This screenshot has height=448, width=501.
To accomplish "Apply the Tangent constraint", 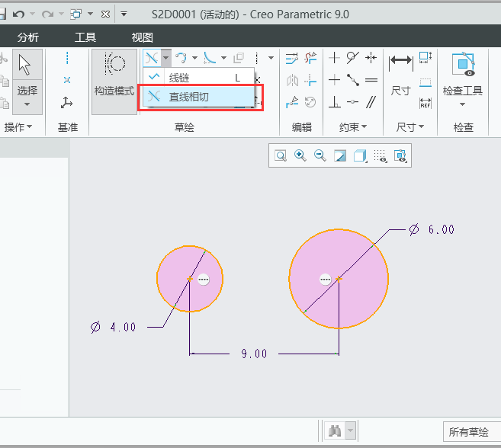I will [x=353, y=58].
